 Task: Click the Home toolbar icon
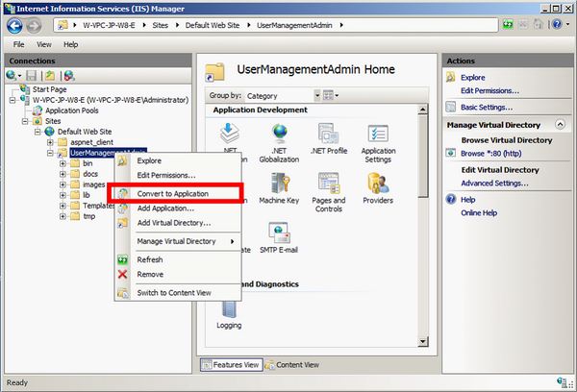[539, 25]
